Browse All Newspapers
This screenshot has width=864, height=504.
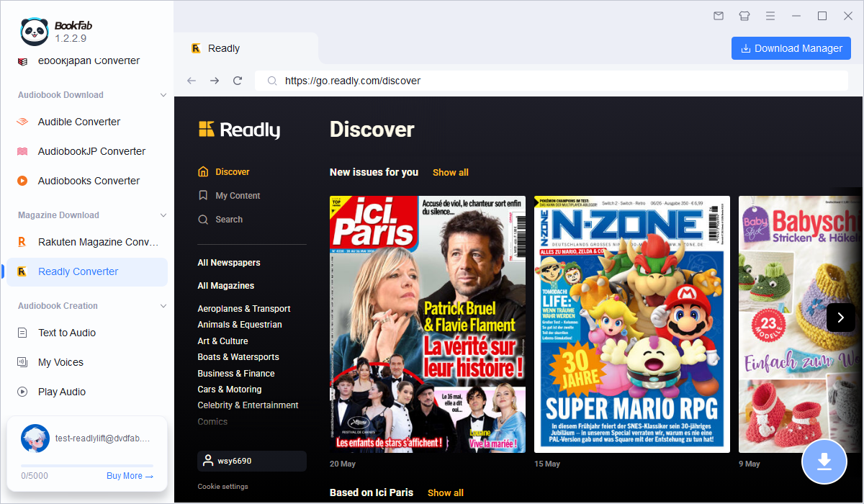click(x=229, y=263)
